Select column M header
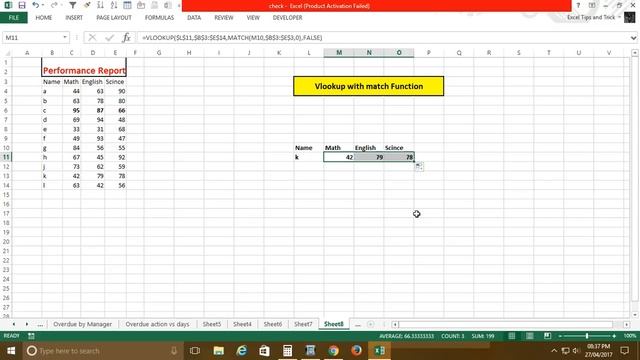The image size is (640, 360). (339, 53)
